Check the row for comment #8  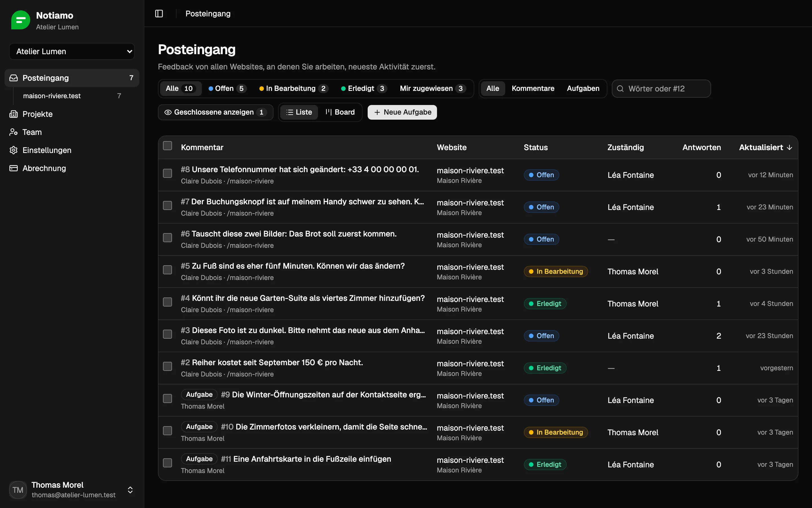pos(167,173)
